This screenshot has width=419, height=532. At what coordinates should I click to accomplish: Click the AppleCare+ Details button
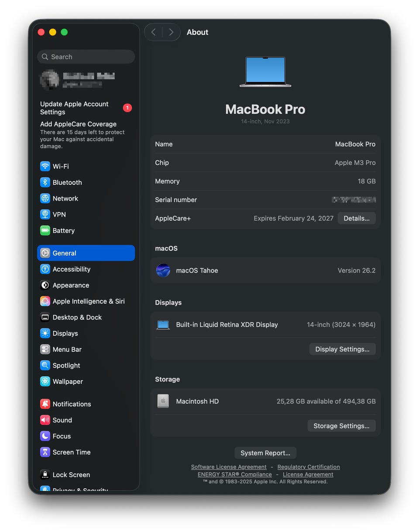click(357, 218)
